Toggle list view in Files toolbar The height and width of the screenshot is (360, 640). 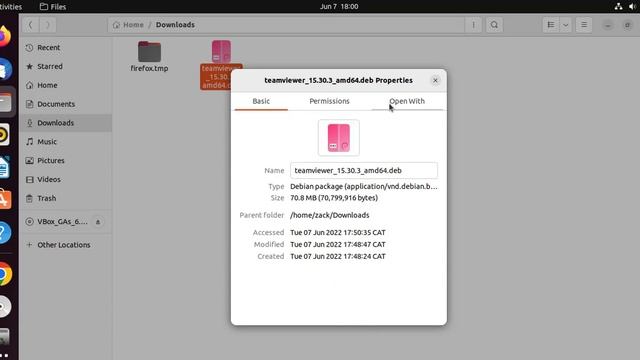click(551, 25)
